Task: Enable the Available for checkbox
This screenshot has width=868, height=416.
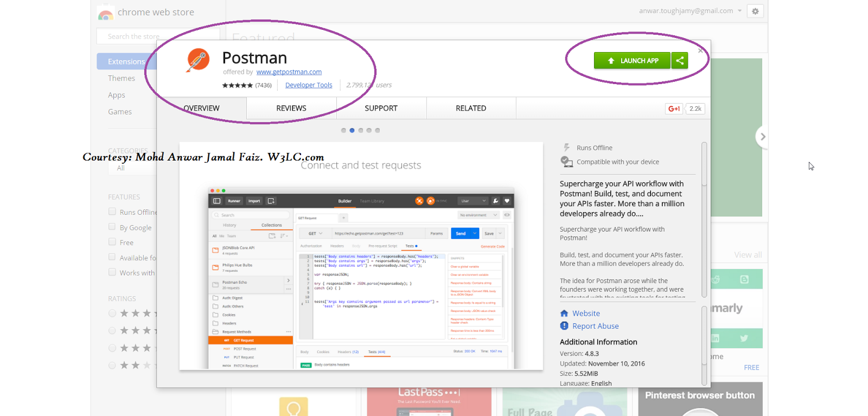Action: click(112, 257)
